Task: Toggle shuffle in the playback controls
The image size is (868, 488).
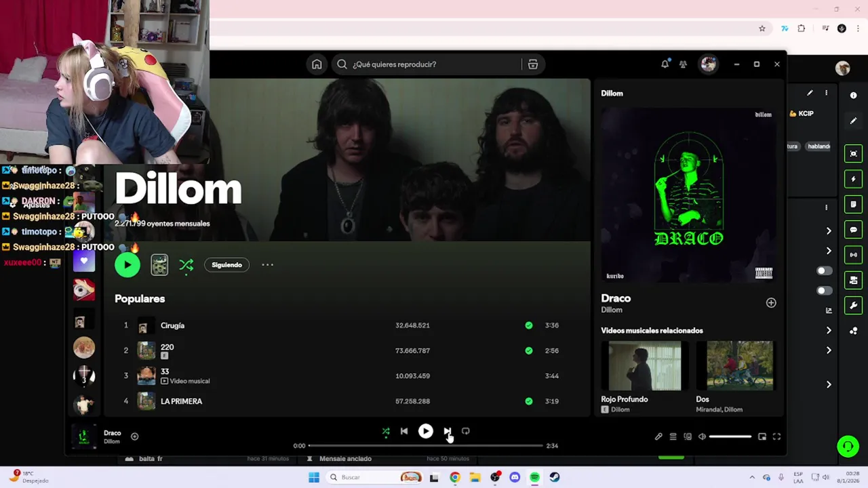Action: click(x=386, y=431)
